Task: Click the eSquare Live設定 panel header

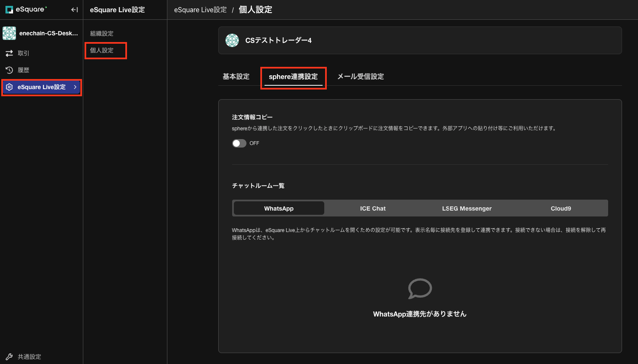Action: [117, 10]
